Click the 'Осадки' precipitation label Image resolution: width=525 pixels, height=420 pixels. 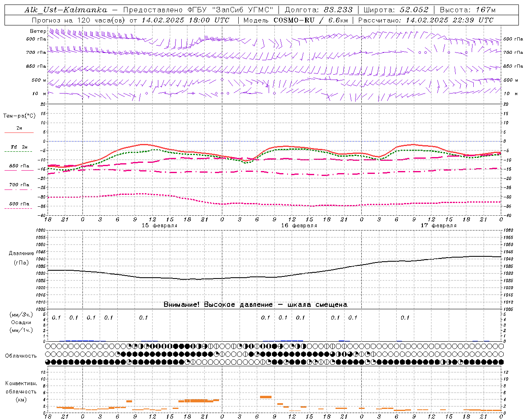(21, 322)
